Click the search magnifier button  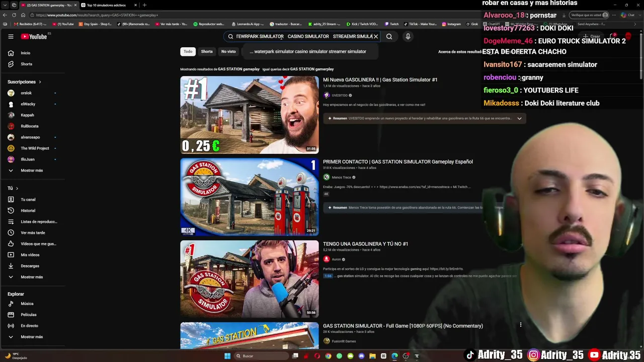pyautogui.click(x=389, y=36)
